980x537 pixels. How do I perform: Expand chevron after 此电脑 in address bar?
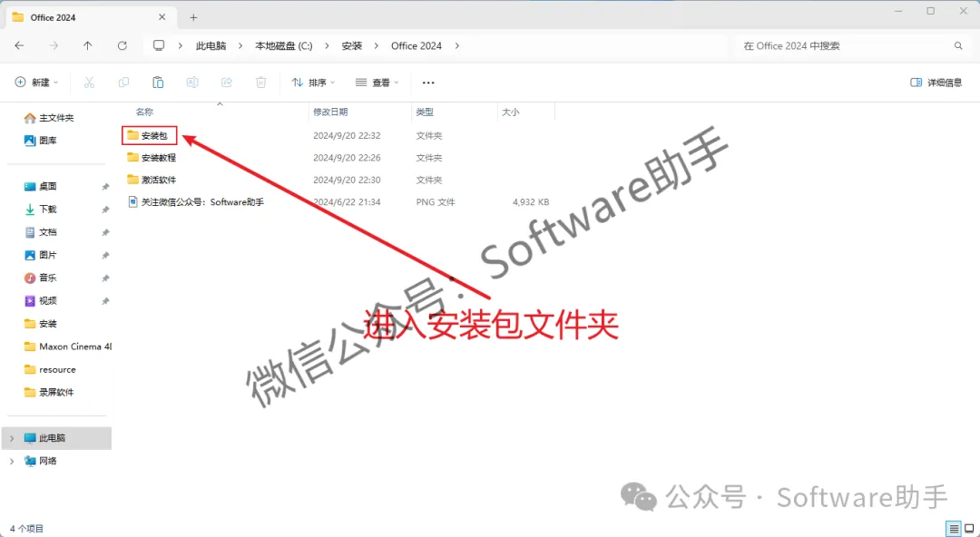pos(240,45)
